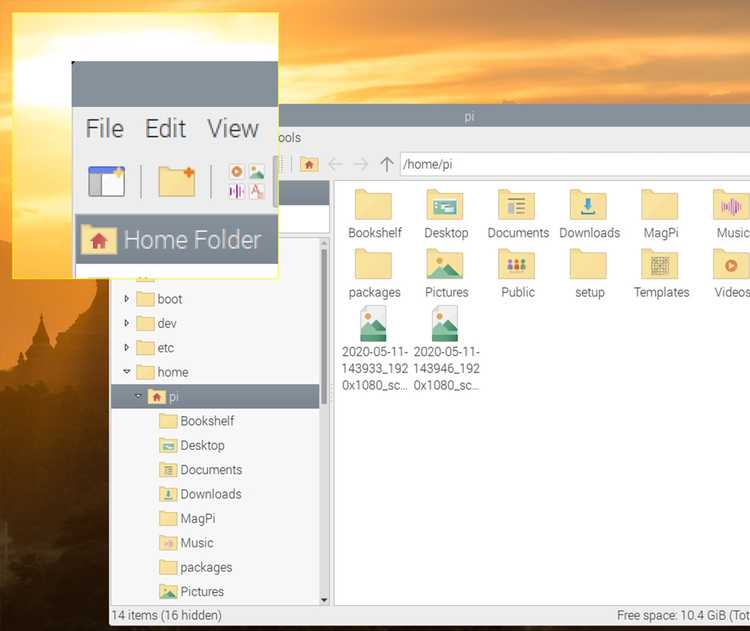Go back using the left arrow button
Viewport: 750px width, 631px height.
click(335, 164)
